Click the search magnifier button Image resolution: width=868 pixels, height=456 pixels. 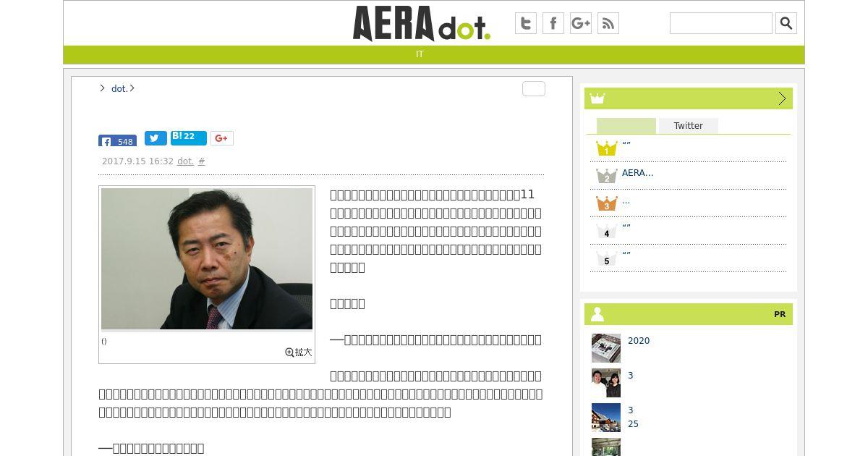coord(786,23)
